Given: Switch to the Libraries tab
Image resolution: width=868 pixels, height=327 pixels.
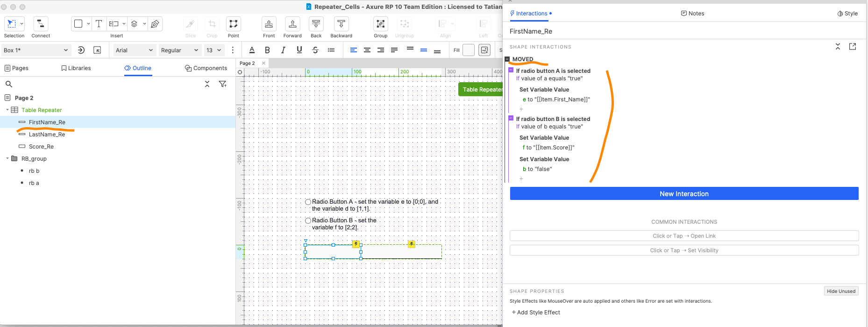Looking at the screenshot, I should tap(76, 68).
